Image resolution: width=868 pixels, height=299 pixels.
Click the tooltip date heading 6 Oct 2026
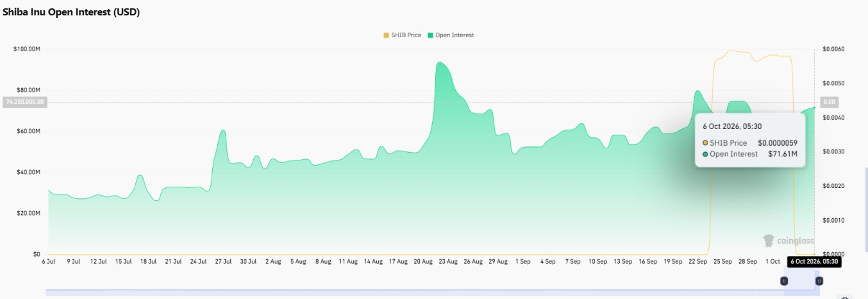click(732, 126)
